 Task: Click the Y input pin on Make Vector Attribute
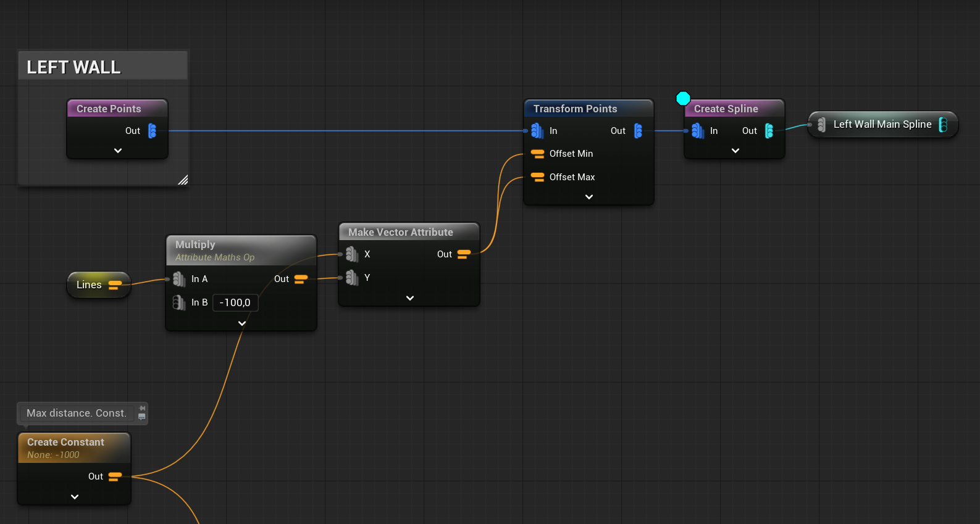point(352,278)
